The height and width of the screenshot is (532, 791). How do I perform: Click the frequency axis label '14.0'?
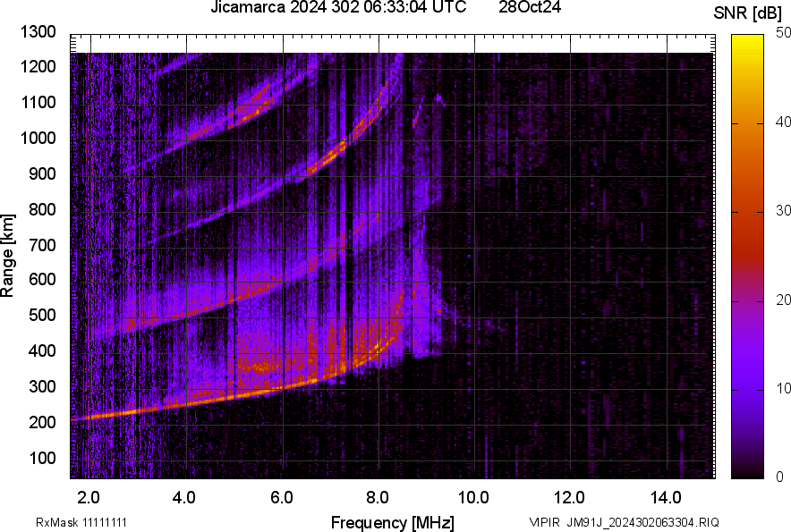pyautogui.click(x=666, y=498)
